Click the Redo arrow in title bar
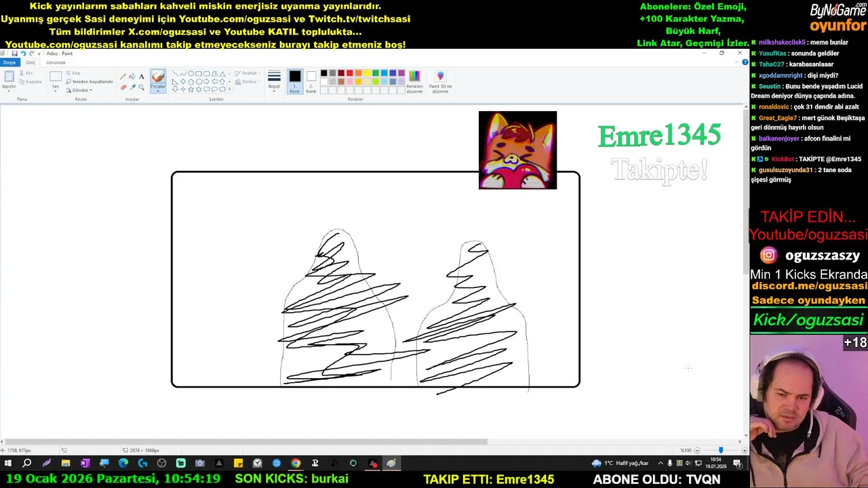868x488 pixels. (x=31, y=54)
